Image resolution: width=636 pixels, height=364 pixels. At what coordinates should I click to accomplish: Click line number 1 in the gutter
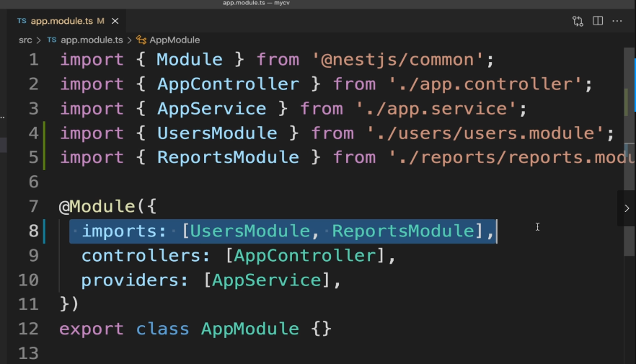point(34,60)
